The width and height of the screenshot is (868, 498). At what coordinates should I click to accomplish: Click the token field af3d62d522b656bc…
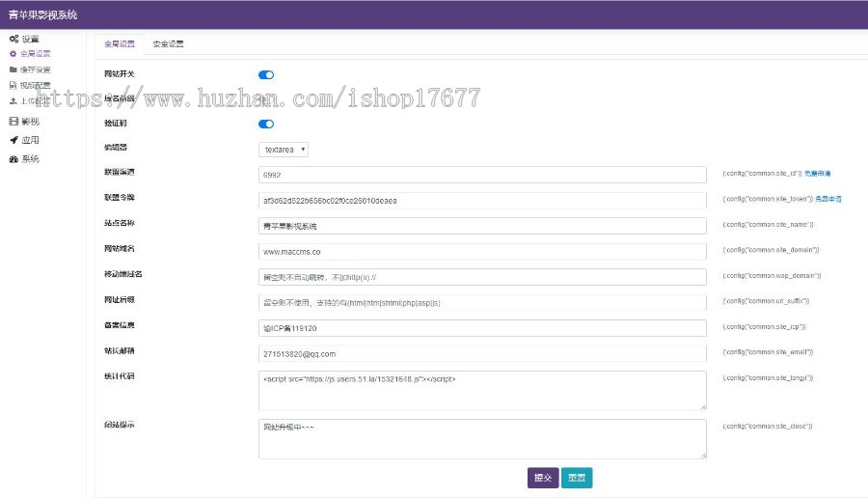(482, 201)
